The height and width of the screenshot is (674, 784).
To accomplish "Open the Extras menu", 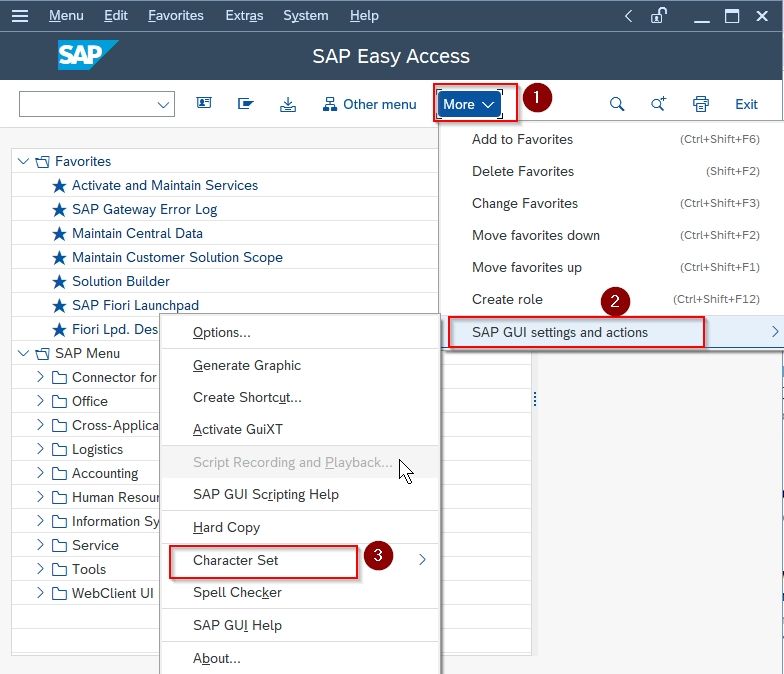I will coord(244,16).
